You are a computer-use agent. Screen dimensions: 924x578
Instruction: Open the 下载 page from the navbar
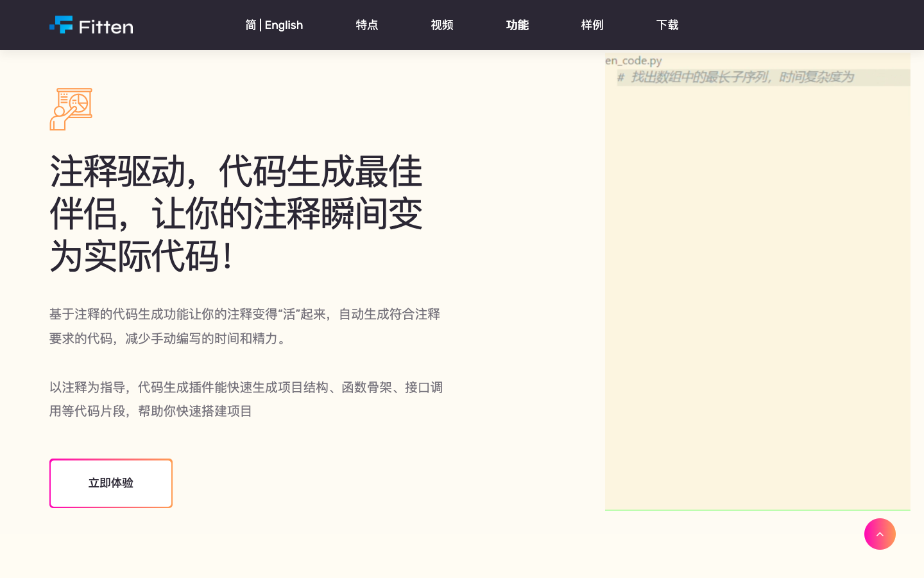667,25
